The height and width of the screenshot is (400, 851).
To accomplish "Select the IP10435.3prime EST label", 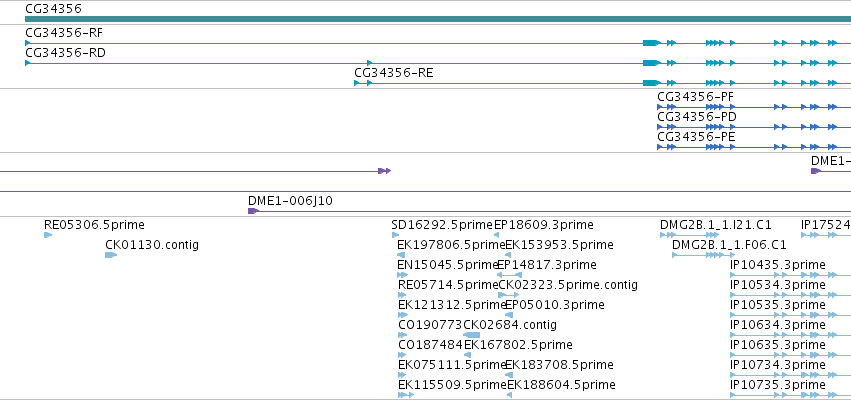I will [778, 265].
